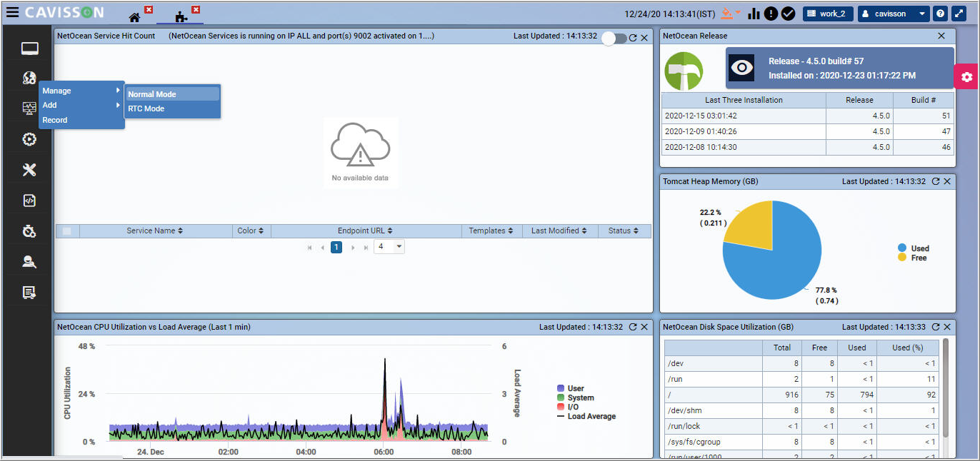Switch to the puzzle-piece NetOcean tab
Image resolution: width=980 pixels, height=461 pixels.
181,16
